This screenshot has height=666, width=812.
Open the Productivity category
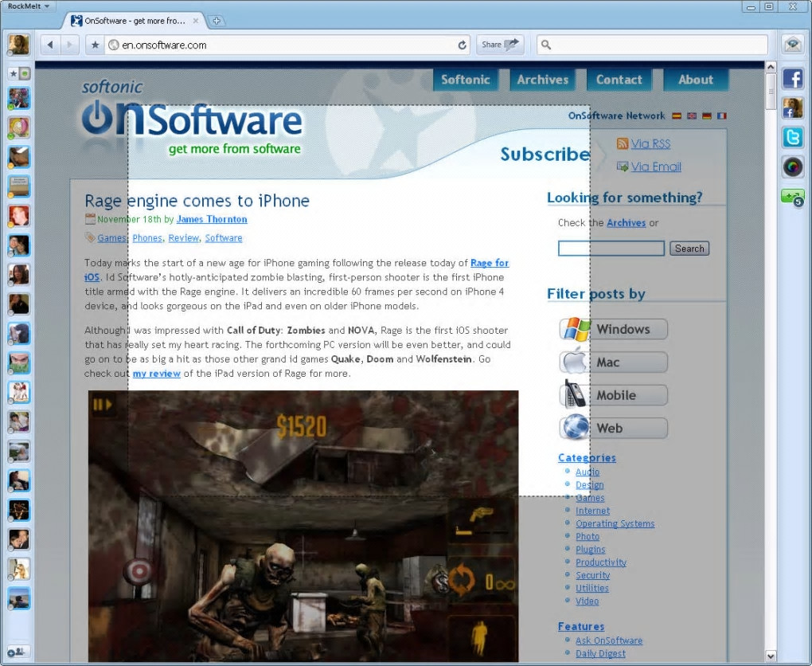click(601, 562)
